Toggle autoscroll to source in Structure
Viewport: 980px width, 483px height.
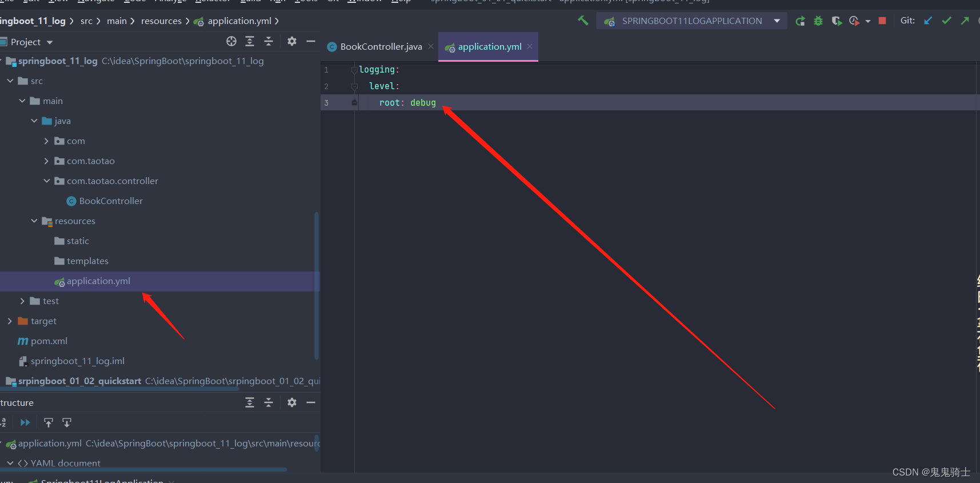(x=49, y=422)
